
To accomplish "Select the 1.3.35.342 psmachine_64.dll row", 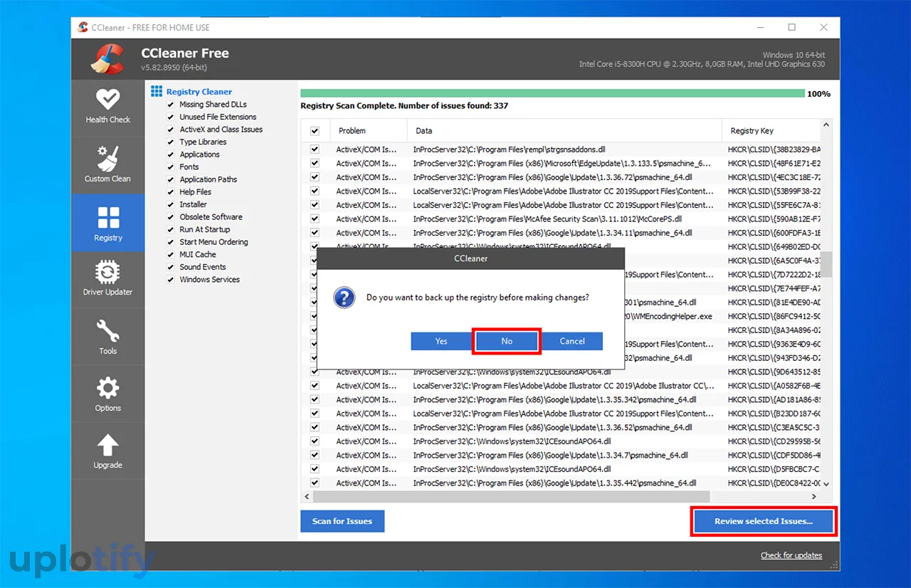I will point(555,399).
